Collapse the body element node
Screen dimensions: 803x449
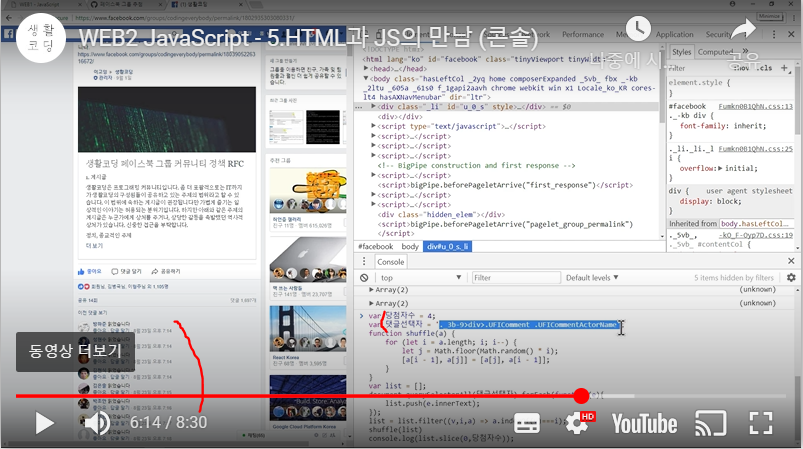click(x=366, y=78)
